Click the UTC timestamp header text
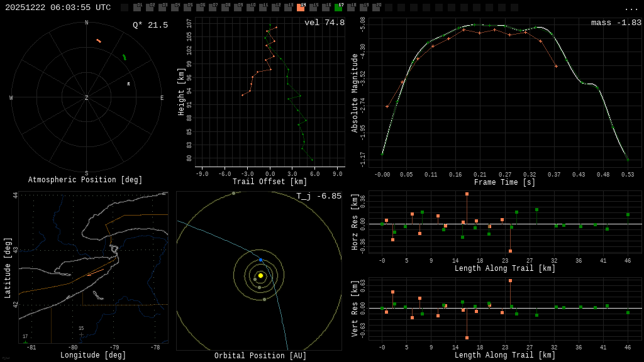The width and height of the screenshot is (644, 362). point(58,8)
